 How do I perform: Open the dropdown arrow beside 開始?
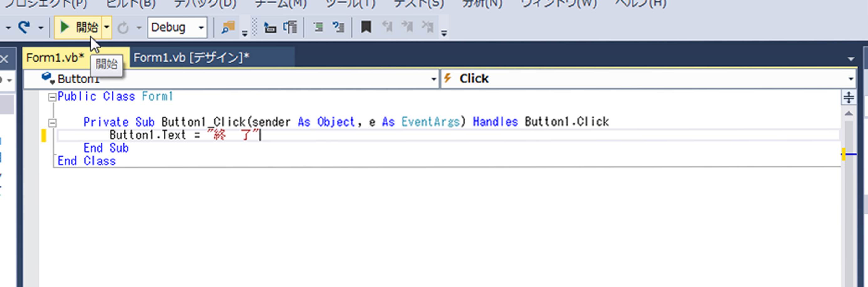[107, 27]
